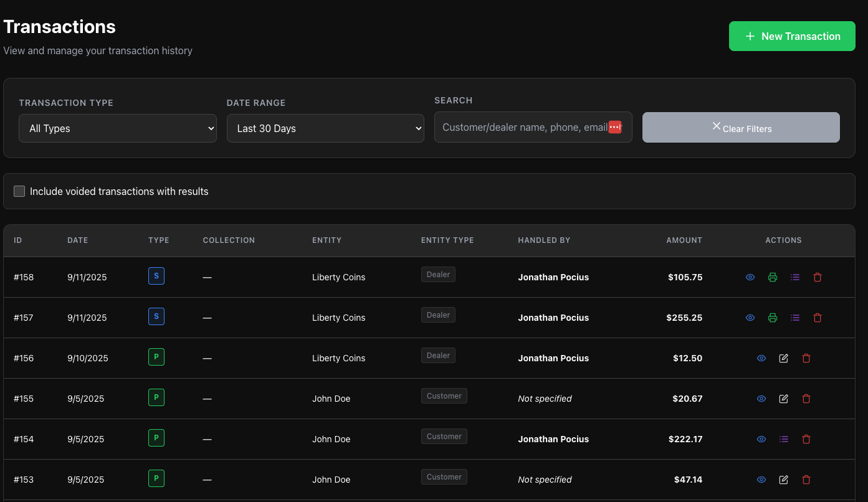Create a New Transaction
This screenshot has width=868, height=502.
click(792, 36)
